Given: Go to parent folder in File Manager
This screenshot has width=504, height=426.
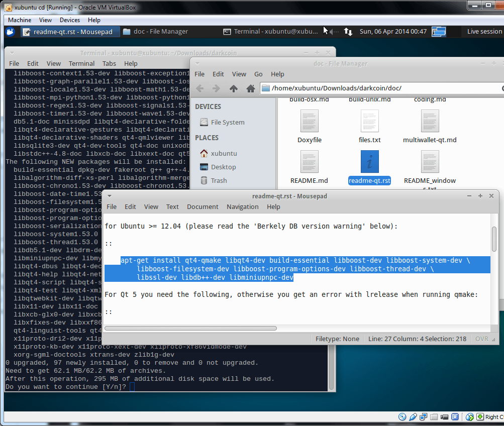Looking at the screenshot, I should (234, 88).
